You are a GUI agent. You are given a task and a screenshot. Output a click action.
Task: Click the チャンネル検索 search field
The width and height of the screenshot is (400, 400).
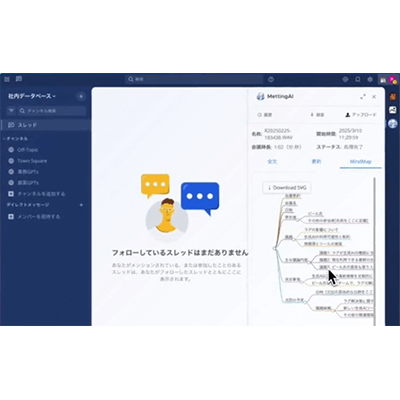coord(52,111)
